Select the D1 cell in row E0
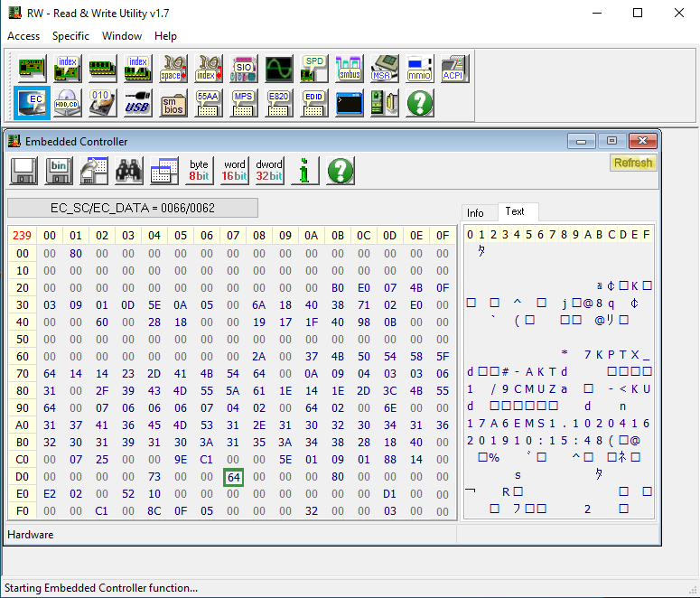The width and height of the screenshot is (700, 598). [x=389, y=494]
